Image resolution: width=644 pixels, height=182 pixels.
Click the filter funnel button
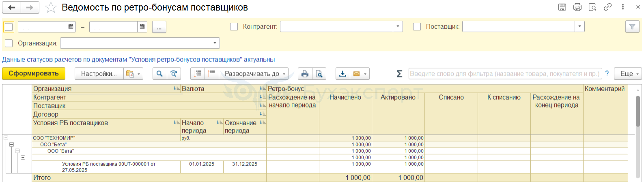click(632, 27)
